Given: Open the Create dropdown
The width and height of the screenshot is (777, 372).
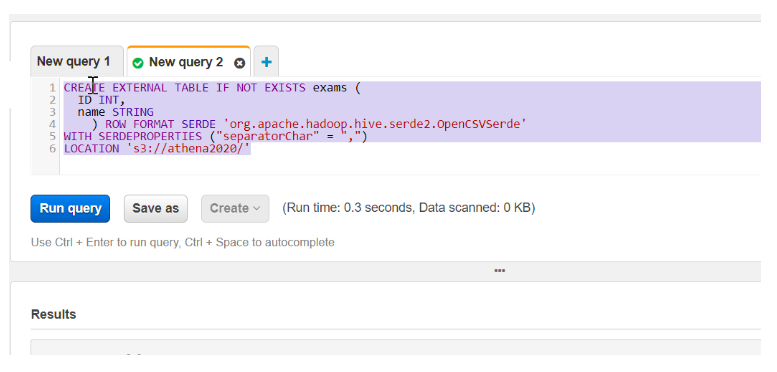Looking at the screenshot, I should click(235, 209).
